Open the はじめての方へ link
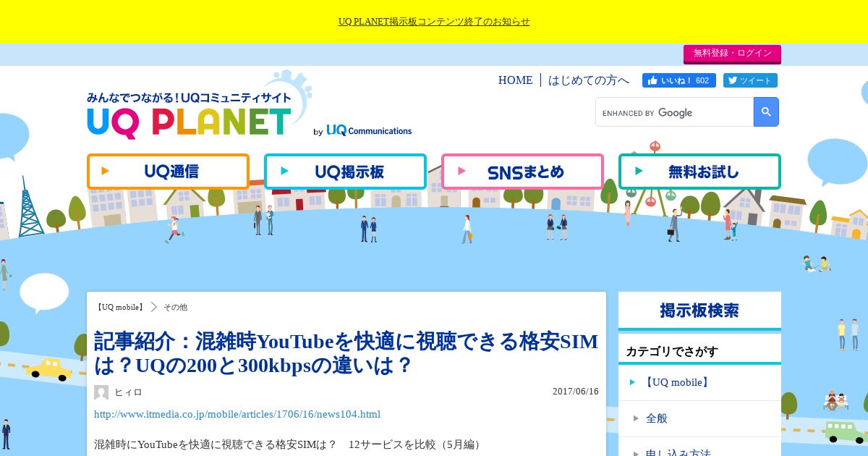The image size is (868, 456). 589,80
